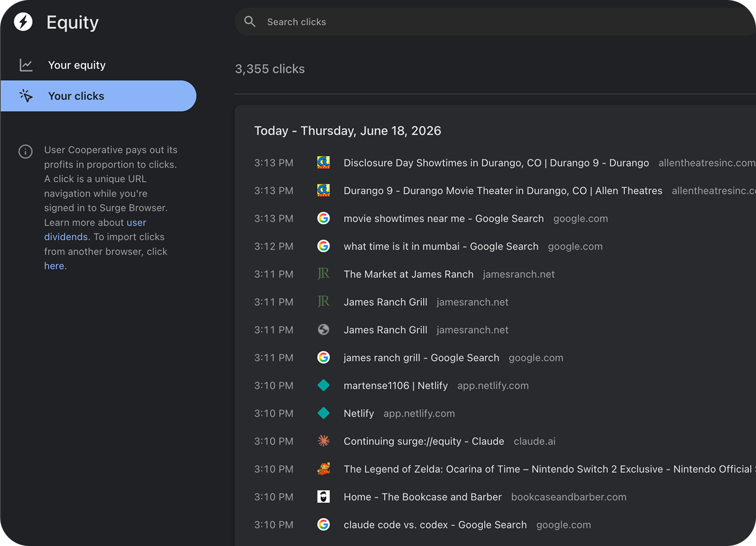
Task: Focus the Search clicks input field
Action: [495, 22]
